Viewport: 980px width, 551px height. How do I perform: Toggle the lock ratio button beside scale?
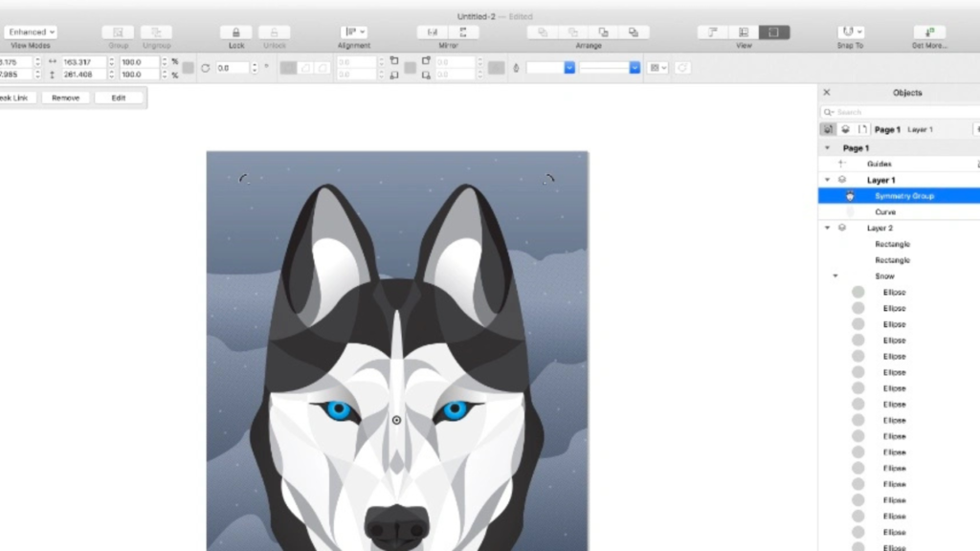click(x=189, y=68)
